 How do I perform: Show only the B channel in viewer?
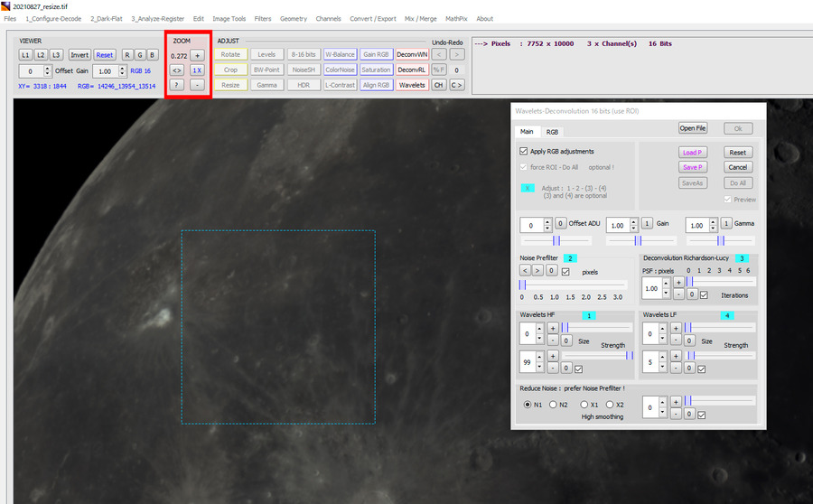153,55
